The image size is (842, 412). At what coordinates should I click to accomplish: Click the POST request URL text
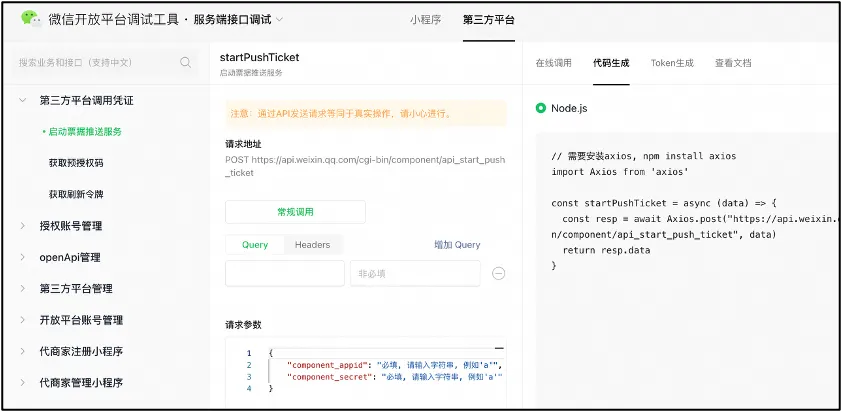365,167
